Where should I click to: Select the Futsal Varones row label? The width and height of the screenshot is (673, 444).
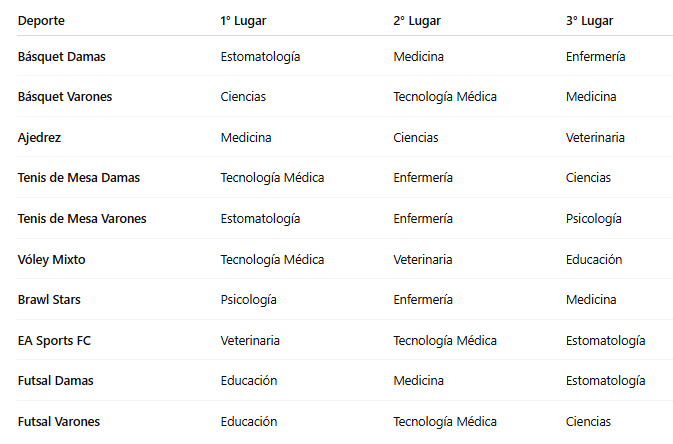[59, 421]
